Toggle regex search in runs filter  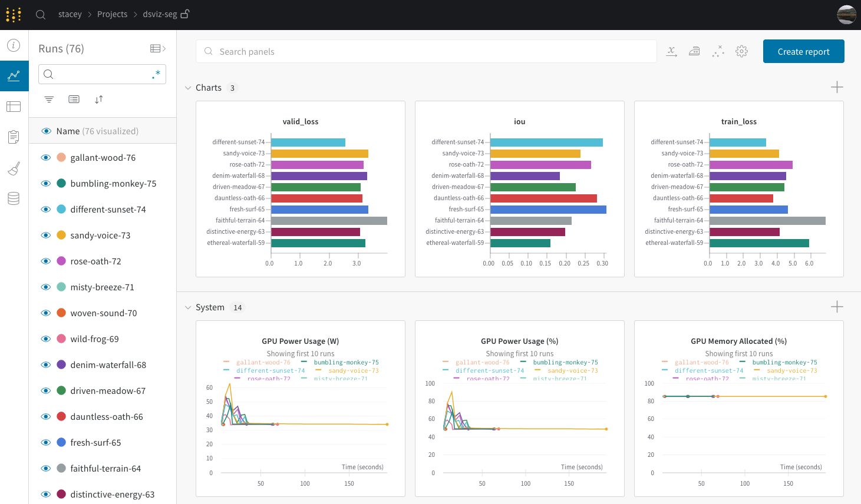pyautogui.click(x=156, y=74)
